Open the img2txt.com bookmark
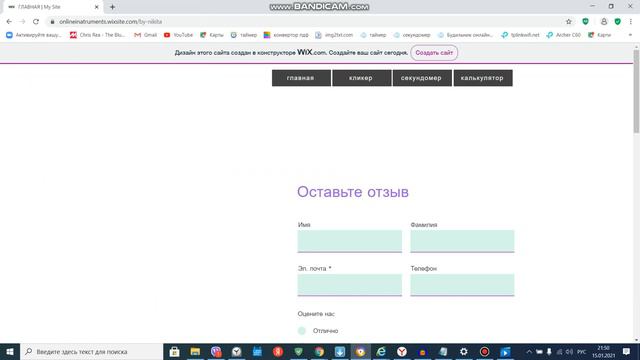This screenshot has height=360, width=640. click(x=334, y=35)
